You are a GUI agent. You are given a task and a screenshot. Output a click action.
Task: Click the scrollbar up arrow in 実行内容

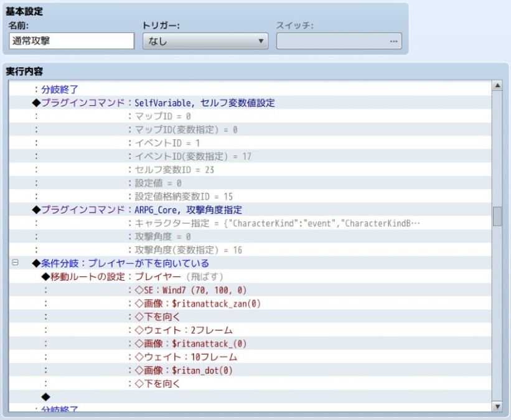[x=497, y=85]
